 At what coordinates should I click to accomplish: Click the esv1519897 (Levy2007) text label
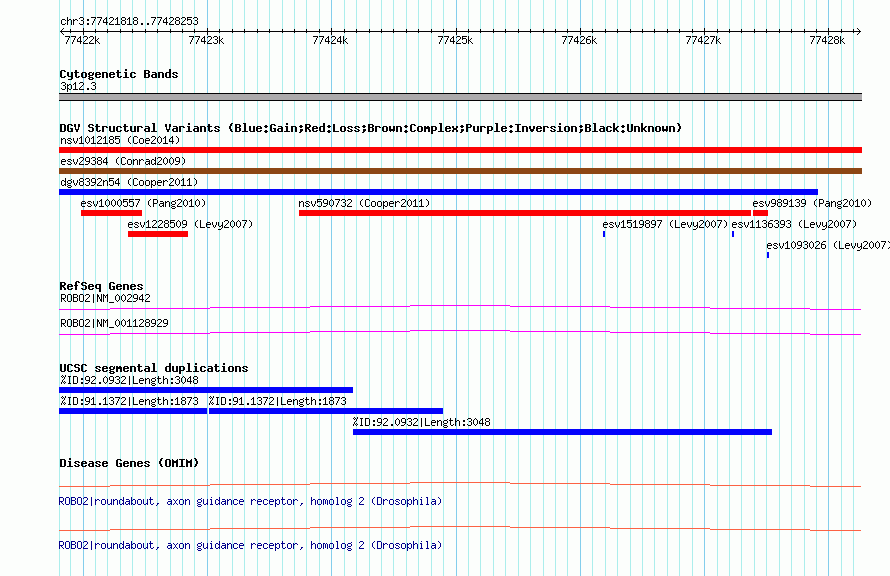click(665, 224)
